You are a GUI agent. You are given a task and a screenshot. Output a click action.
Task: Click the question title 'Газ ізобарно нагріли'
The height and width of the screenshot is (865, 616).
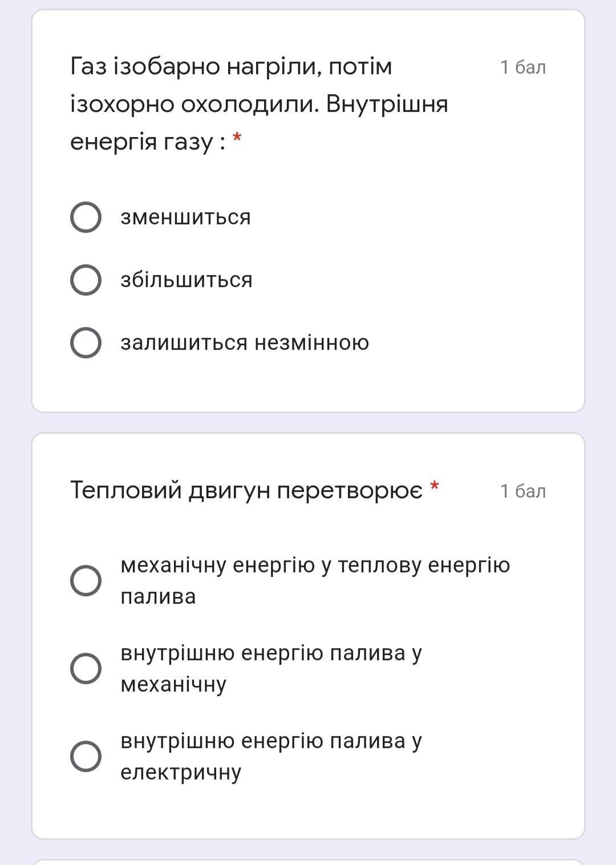tap(231, 67)
